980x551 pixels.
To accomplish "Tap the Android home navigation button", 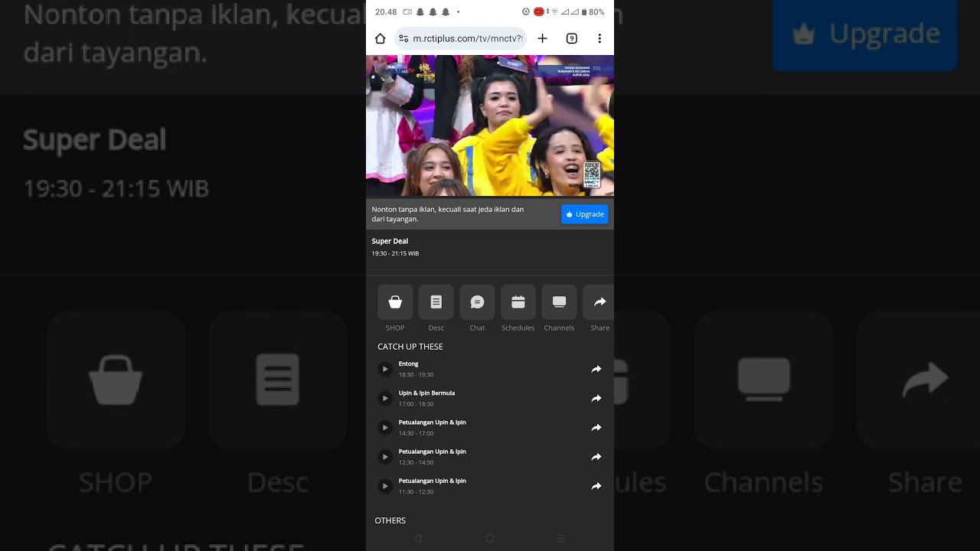I will [490, 539].
